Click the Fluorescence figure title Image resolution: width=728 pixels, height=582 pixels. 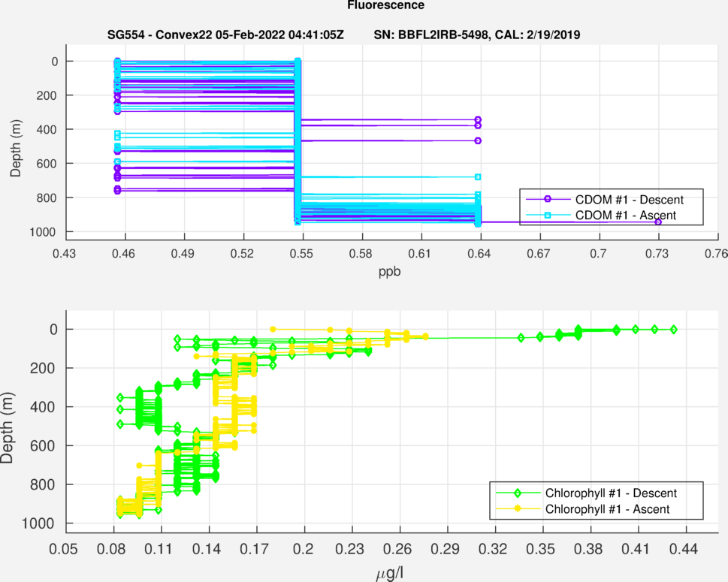coord(385,5)
